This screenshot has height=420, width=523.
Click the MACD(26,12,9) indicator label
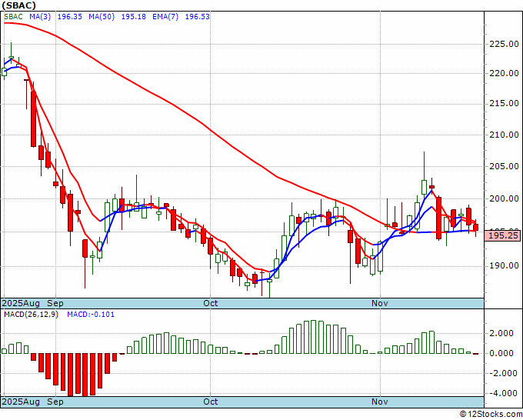31,315
